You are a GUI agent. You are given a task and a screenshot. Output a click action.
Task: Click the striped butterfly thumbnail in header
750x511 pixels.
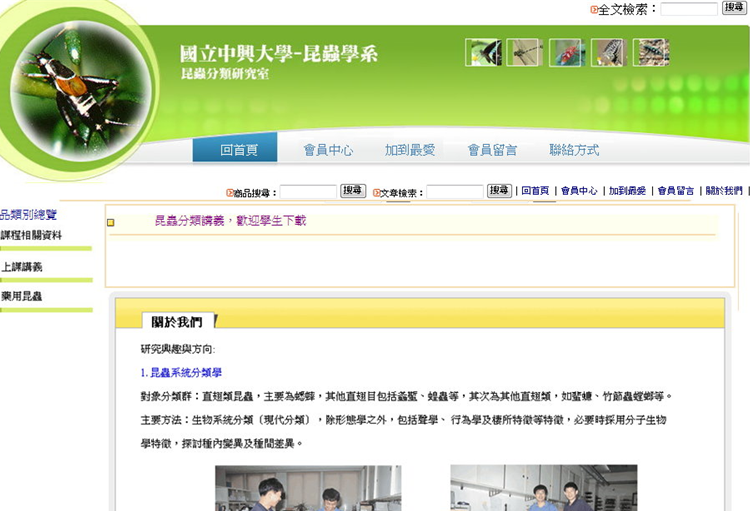609,52
